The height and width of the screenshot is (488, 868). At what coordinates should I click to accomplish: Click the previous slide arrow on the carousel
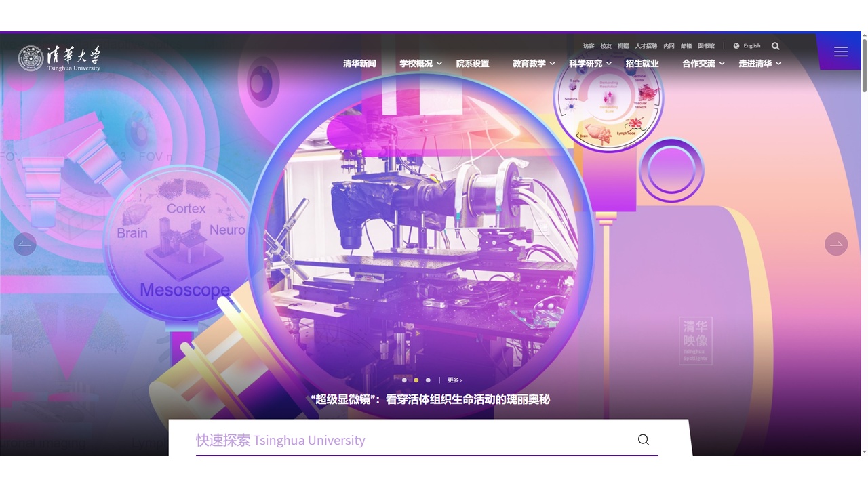pyautogui.click(x=25, y=244)
